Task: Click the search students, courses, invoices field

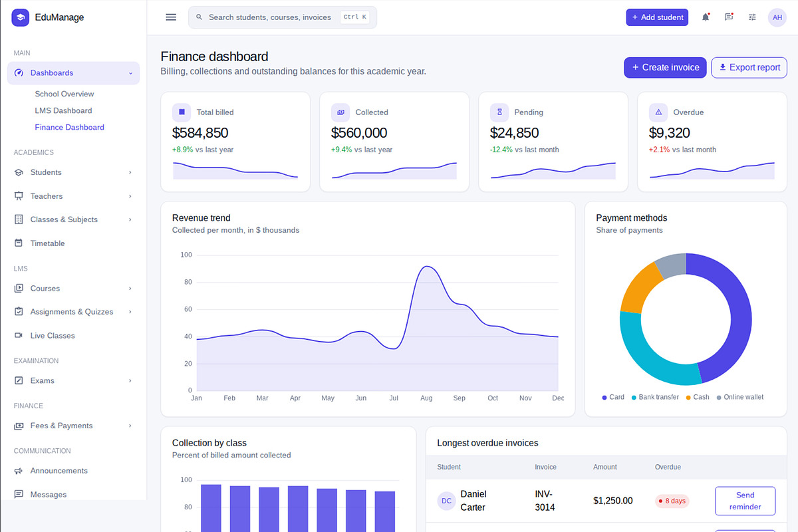Action: [x=283, y=17]
